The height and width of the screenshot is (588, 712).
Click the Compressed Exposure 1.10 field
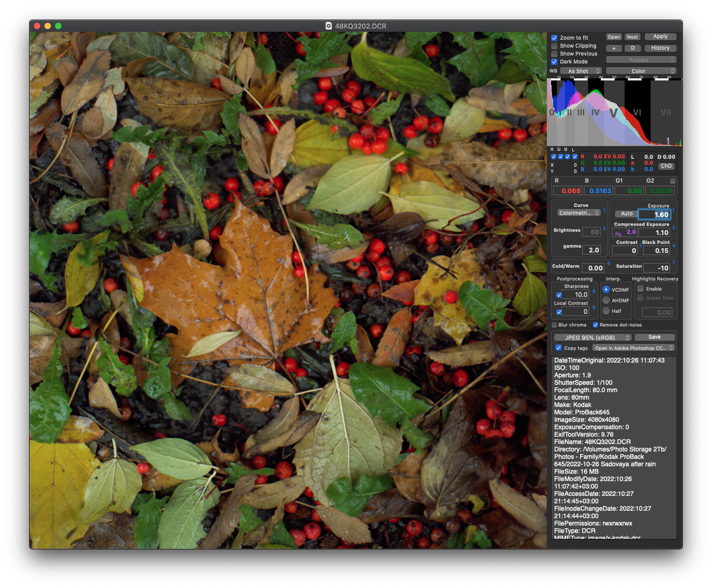click(x=655, y=232)
